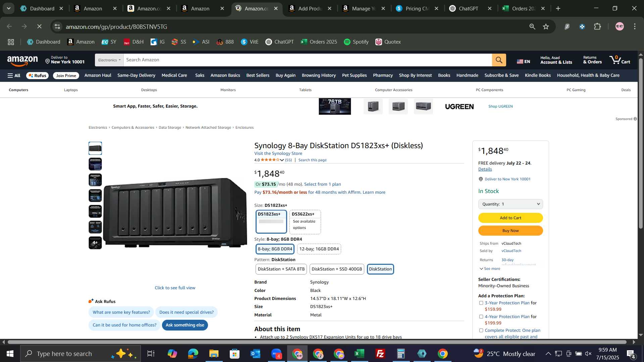Screen dimensions: 644x362
Task: Open Laptops in the Computers subnav
Action: point(71,90)
